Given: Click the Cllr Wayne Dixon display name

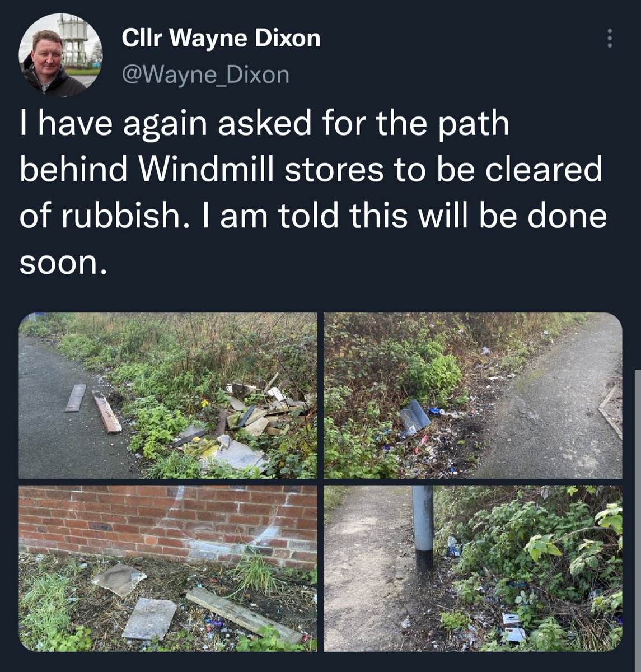Looking at the screenshot, I should [221, 38].
